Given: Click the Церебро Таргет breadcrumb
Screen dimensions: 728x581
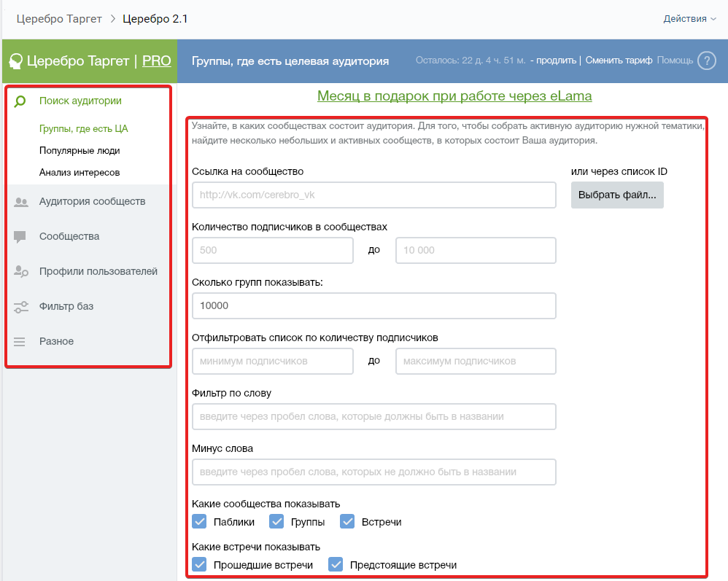Looking at the screenshot, I should tap(59, 19).
